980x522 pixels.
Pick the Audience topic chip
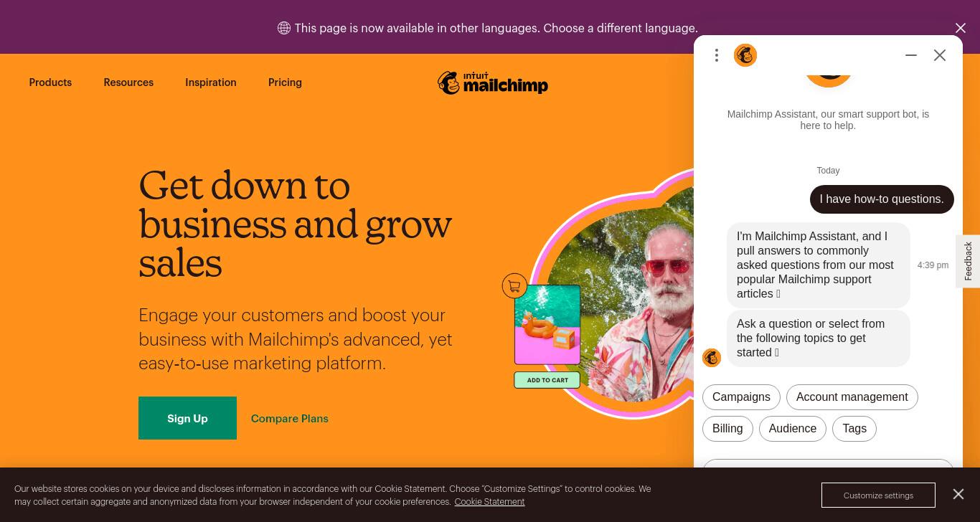pyautogui.click(x=792, y=429)
